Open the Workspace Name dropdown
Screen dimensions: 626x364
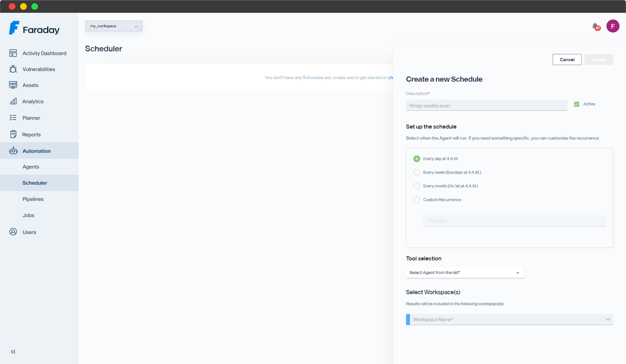coord(509,320)
